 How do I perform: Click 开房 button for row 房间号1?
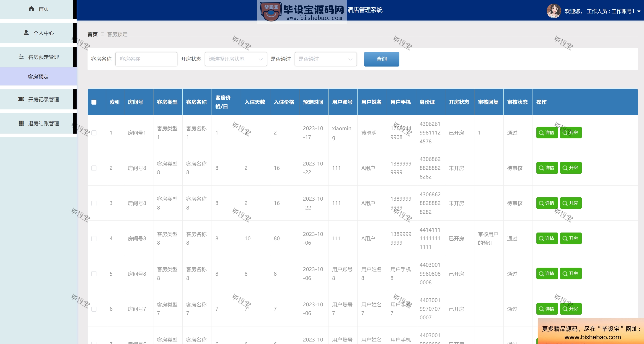click(571, 132)
